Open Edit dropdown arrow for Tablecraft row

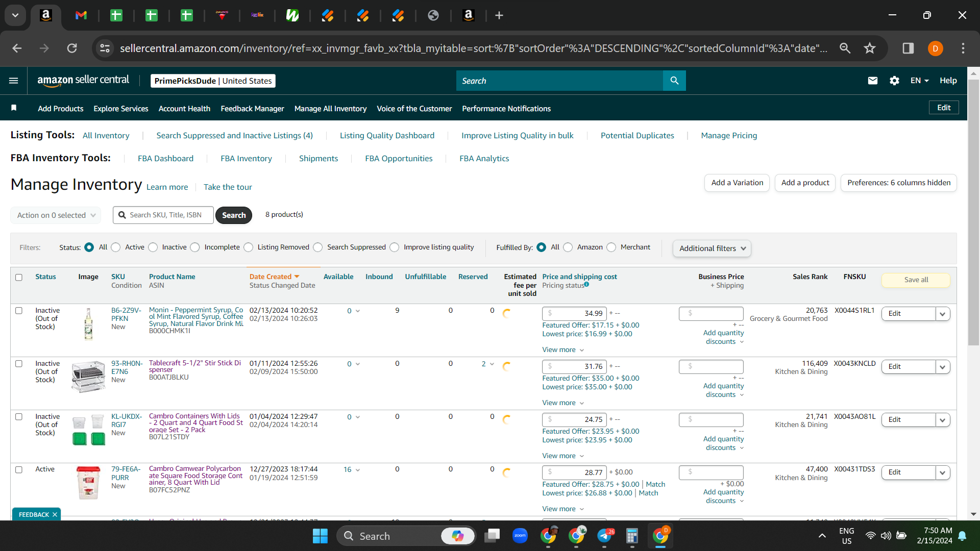pyautogui.click(x=942, y=367)
